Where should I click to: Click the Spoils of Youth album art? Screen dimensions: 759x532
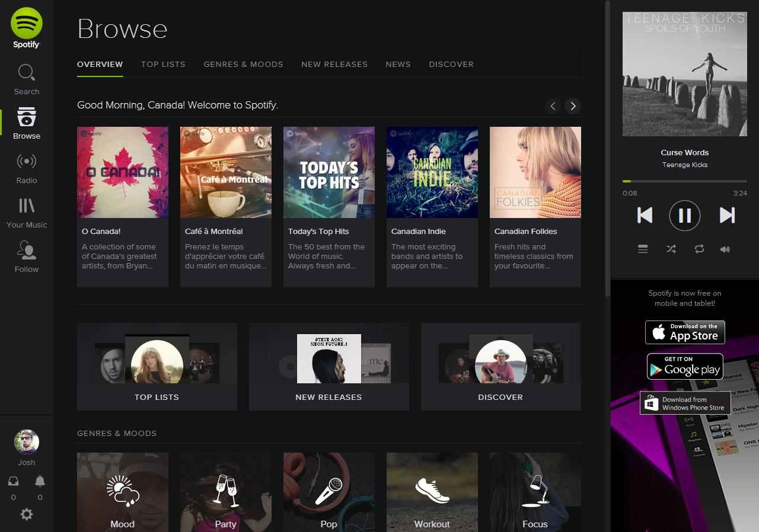(x=685, y=74)
